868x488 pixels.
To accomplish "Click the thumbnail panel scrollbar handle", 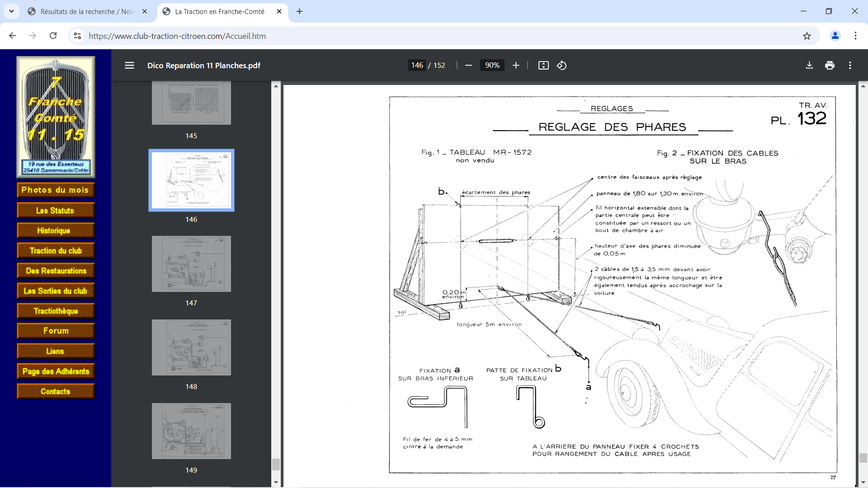I will [x=276, y=465].
